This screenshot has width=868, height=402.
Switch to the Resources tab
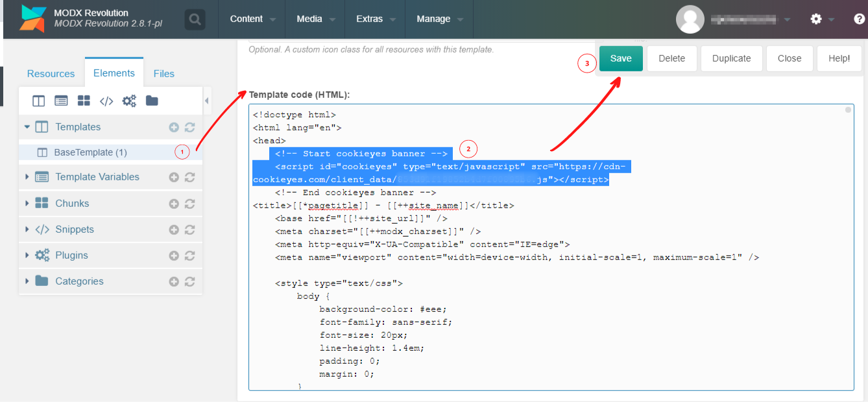coord(51,74)
